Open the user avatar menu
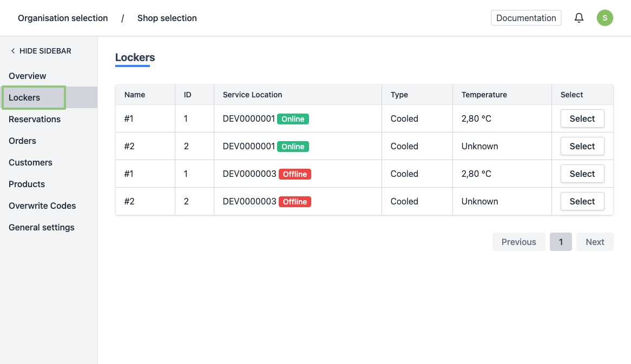The image size is (631, 364). [604, 18]
